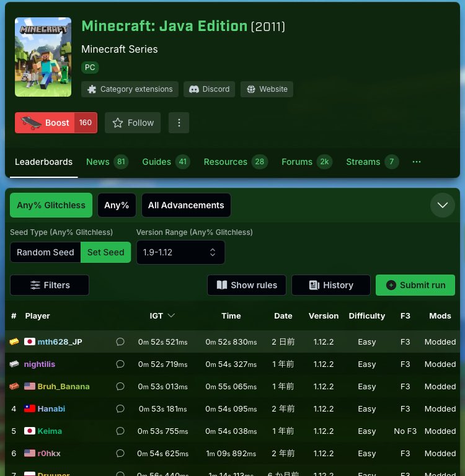Open comment bubble for mth628_JP run
Viewport: 465px width, 476px height.
point(120,342)
